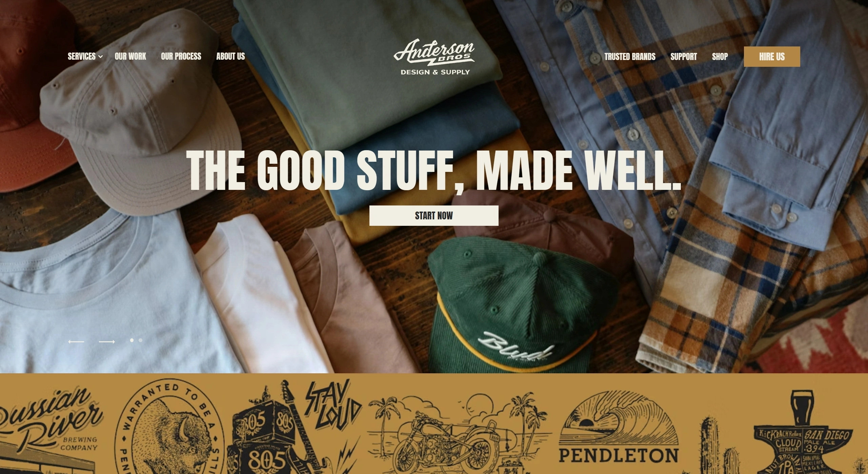Open Trusted Brands from navigation
This screenshot has width=868, height=474.
(x=630, y=57)
